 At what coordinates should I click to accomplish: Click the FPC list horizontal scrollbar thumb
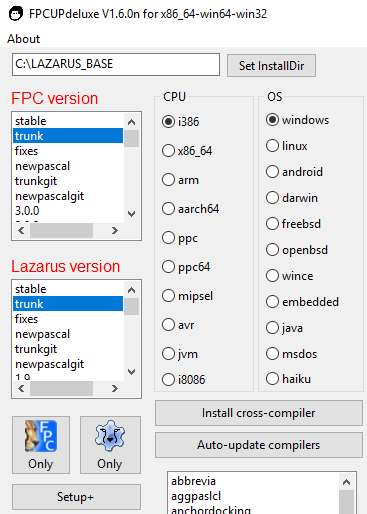tap(61, 230)
